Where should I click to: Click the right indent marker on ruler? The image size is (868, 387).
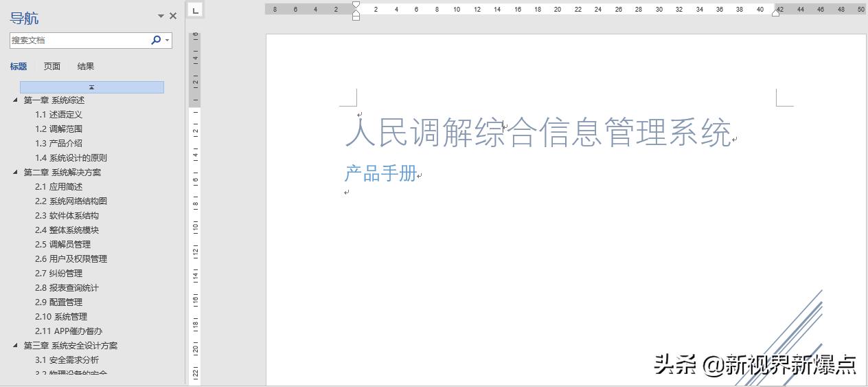tap(776, 12)
